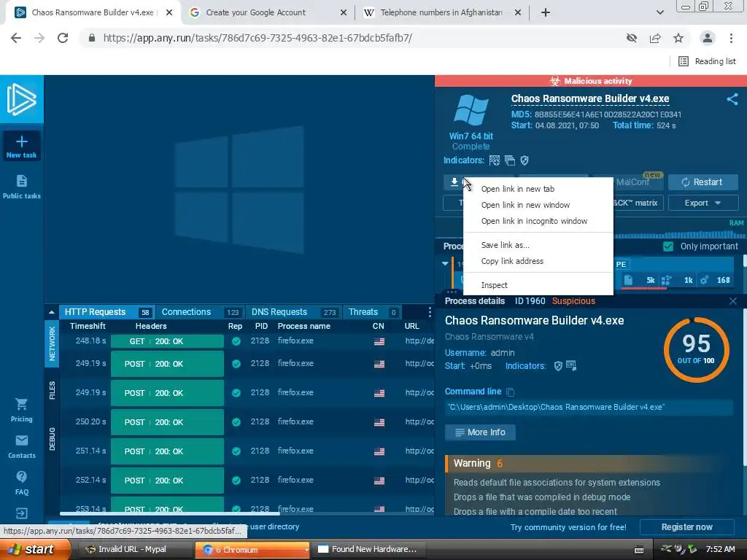Click the US flag for the 248.18 s request
The width and height of the screenshot is (747, 560).
(x=379, y=341)
